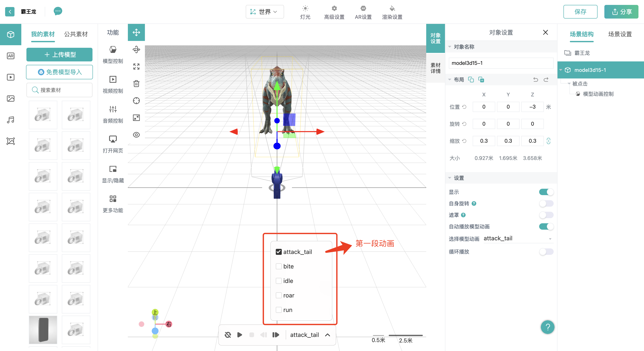Screen dimensions: 644x351
Task: Switch to 公共素材 tab
Action: point(76,34)
